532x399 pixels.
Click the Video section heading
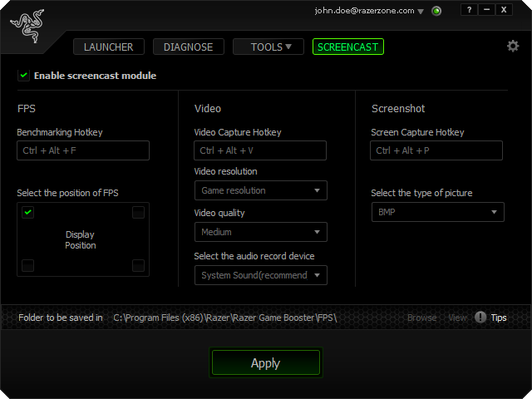pyautogui.click(x=208, y=109)
